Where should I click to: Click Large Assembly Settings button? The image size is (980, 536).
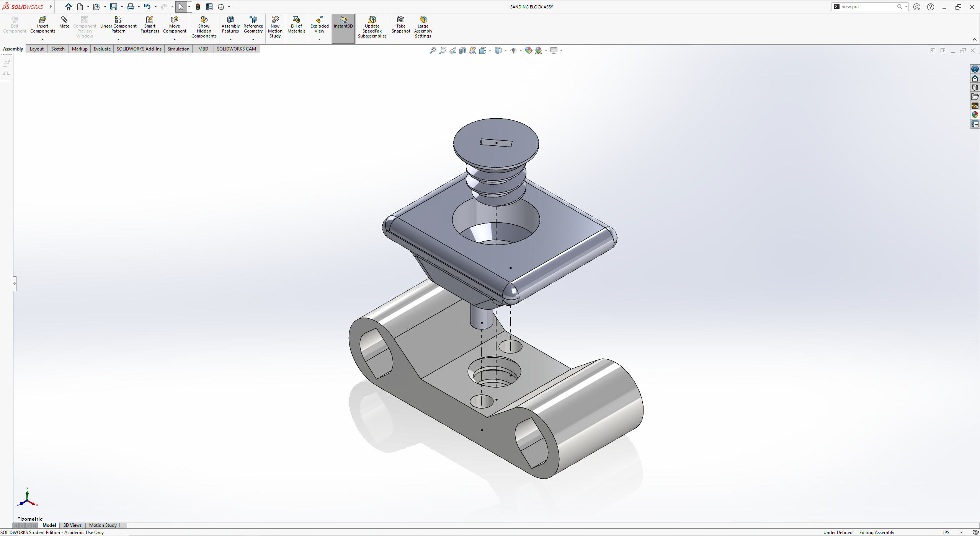click(x=423, y=20)
